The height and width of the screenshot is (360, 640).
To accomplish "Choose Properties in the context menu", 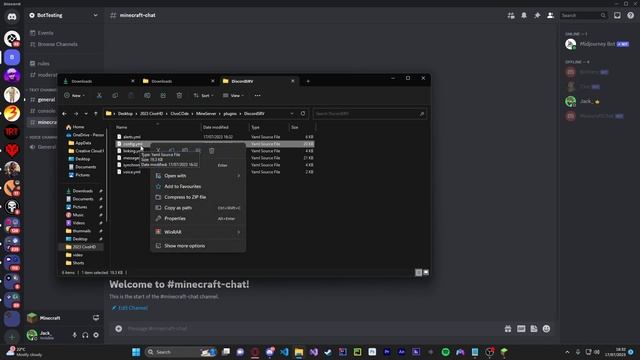I will point(198,218).
